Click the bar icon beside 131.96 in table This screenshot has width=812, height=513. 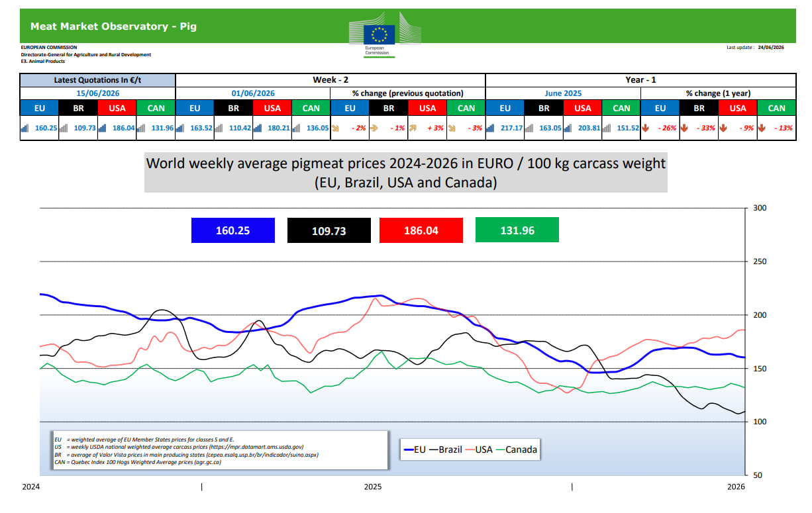(142, 128)
